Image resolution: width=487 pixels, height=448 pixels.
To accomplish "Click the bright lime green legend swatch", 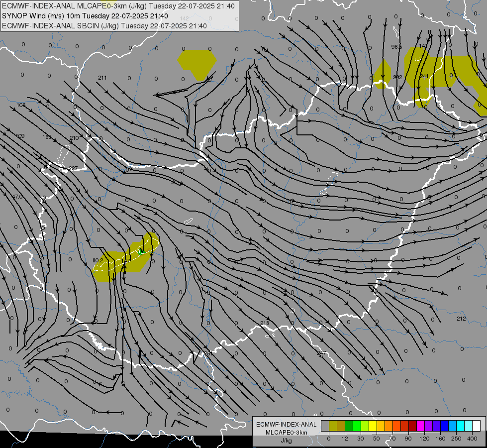I will (357, 426).
